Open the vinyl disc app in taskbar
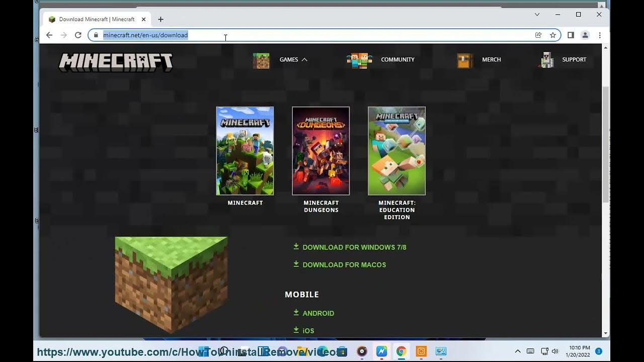Screen dimensions: 644x362 click(x=362, y=351)
